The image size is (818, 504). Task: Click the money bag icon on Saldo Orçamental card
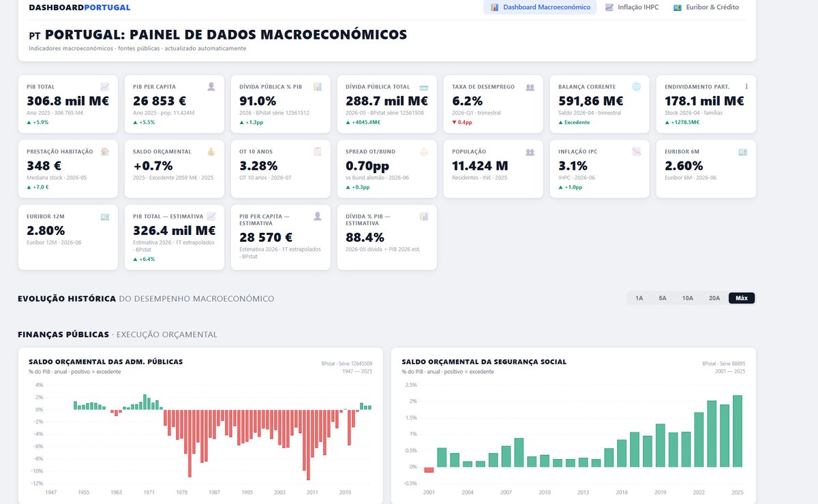pos(211,151)
